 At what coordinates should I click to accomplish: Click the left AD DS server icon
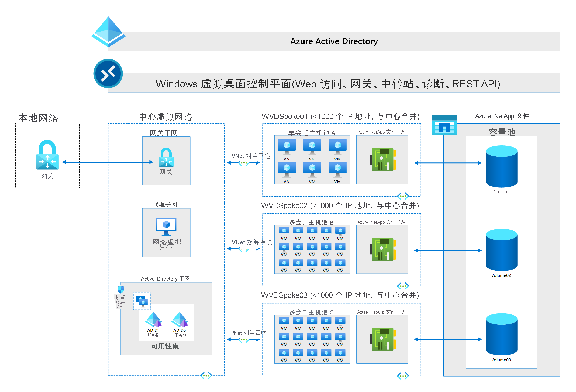pyautogui.click(x=153, y=319)
